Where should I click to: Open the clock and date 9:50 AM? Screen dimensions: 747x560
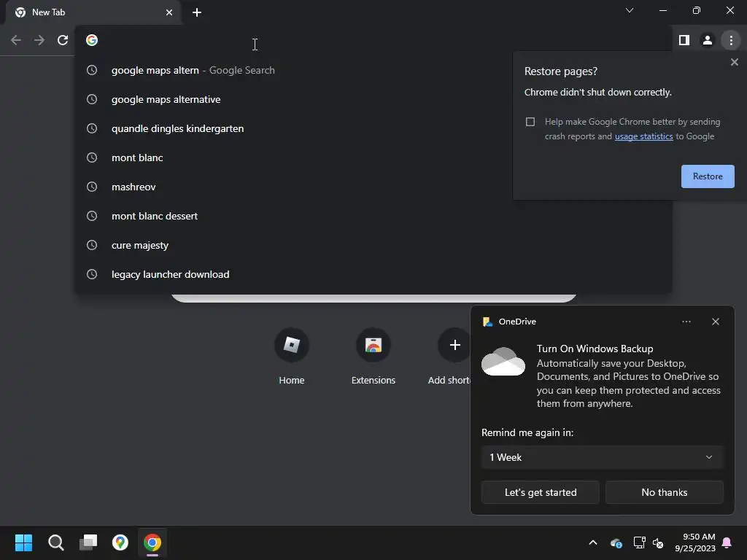click(x=695, y=542)
